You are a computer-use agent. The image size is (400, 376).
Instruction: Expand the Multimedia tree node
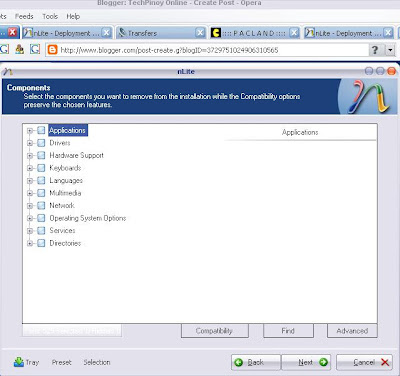tap(30, 193)
